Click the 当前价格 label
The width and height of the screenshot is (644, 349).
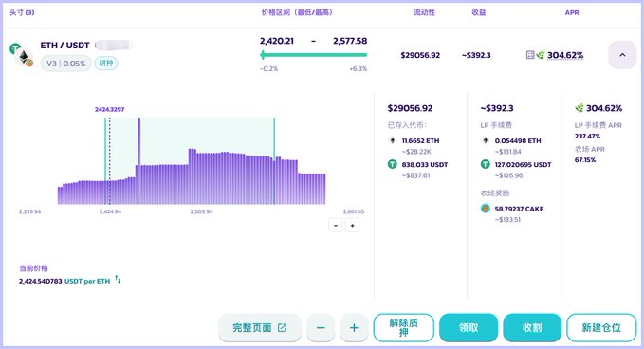34,268
